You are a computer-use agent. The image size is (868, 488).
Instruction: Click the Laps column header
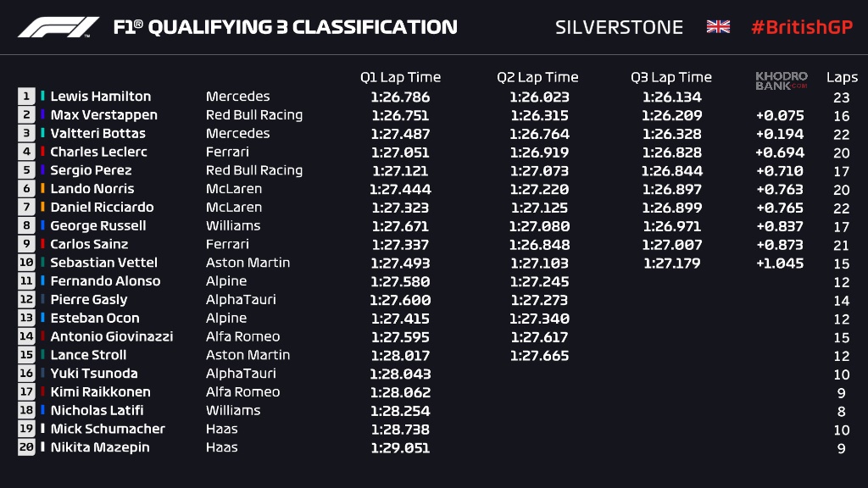[842, 78]
